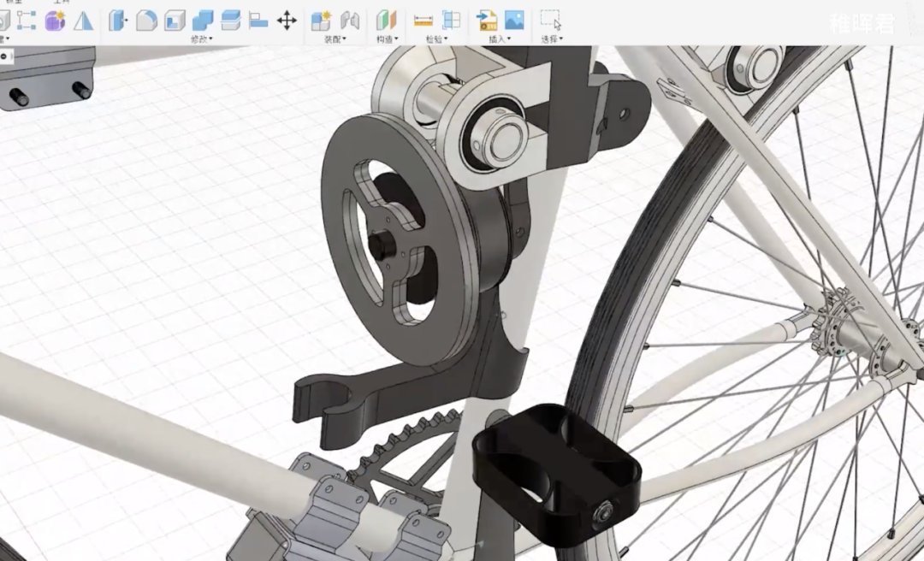The image size is (924, 561).
Task: Expand the 装配 dropdown menu
Action: click(335, 39)
